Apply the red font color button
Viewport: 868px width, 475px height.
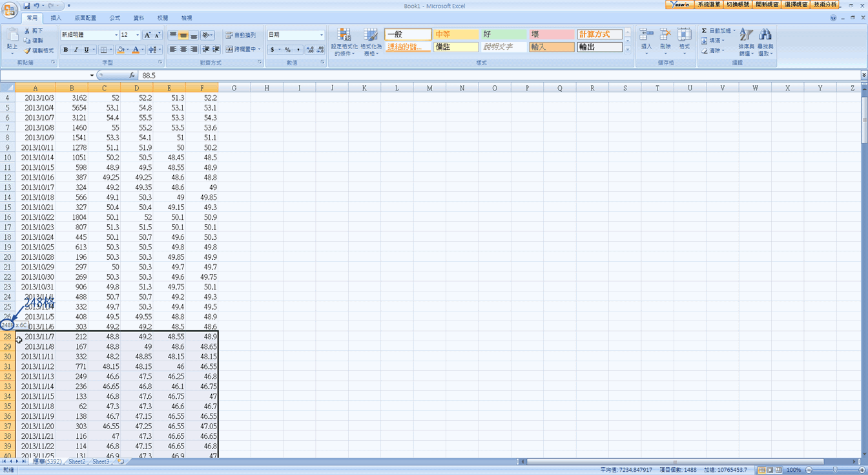pos(136,50)
